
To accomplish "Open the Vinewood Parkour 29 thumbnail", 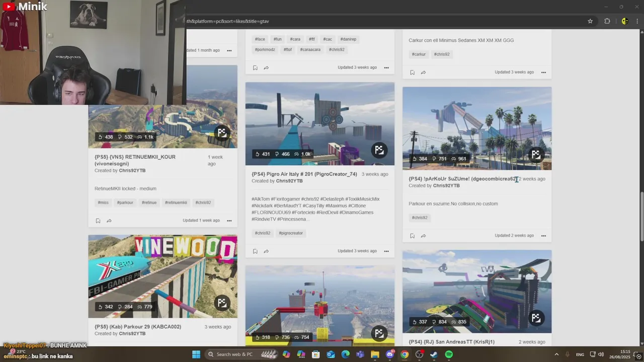I will point(163,277).
